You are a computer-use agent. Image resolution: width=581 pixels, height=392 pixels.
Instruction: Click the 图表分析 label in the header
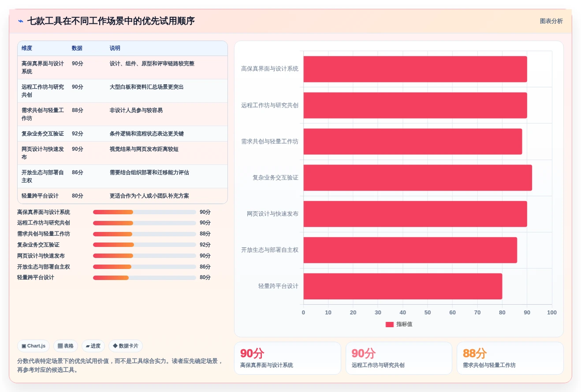[x=551, y=21]
